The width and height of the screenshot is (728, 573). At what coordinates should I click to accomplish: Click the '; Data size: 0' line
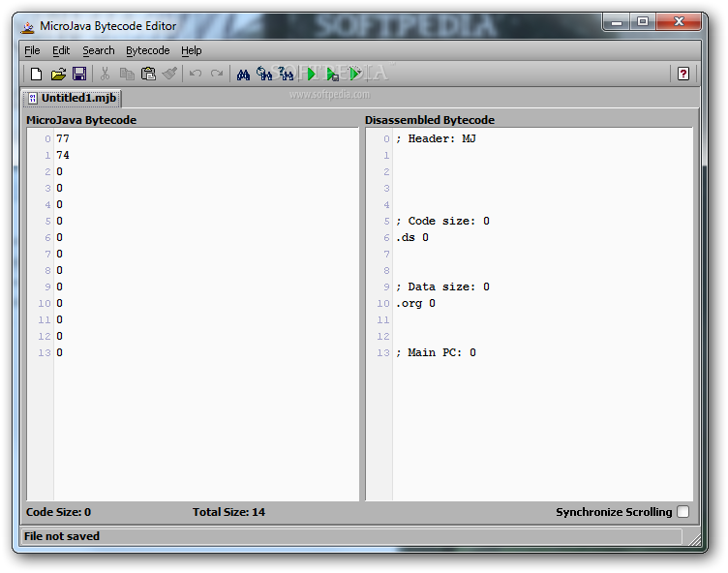[442, 286]
